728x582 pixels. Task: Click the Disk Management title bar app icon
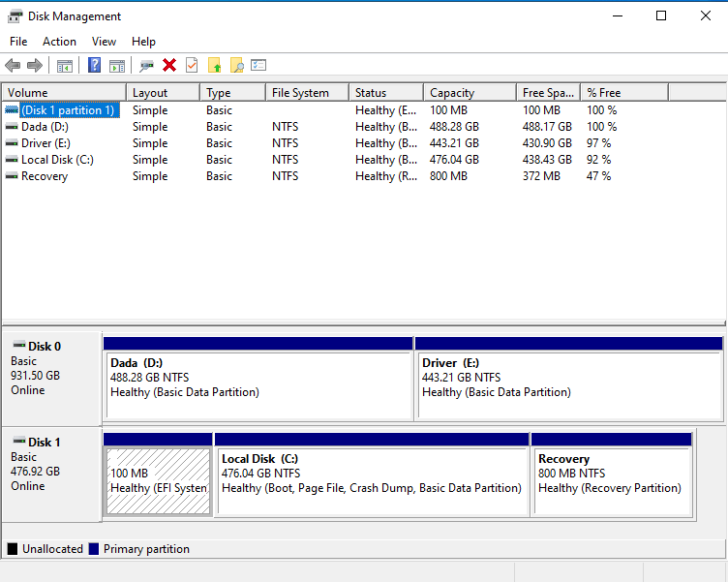pos(15,16)
